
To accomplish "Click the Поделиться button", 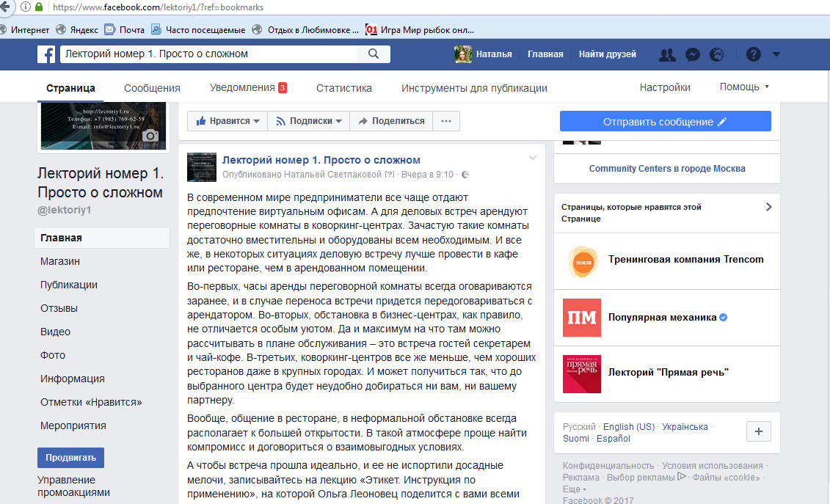I will coord(392,121).
